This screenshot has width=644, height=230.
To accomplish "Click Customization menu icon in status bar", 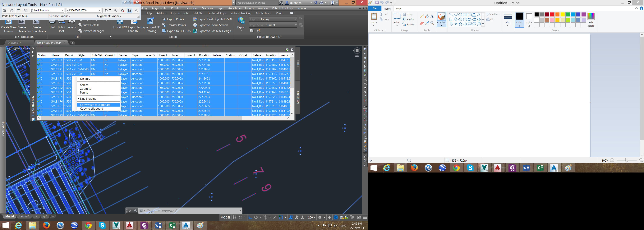I will coord(365,217).
